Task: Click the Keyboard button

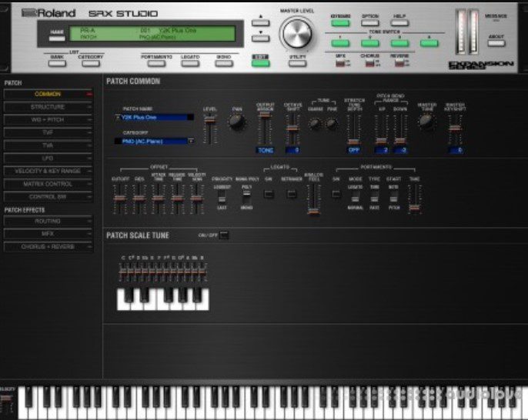Action: tap(340, 23)
